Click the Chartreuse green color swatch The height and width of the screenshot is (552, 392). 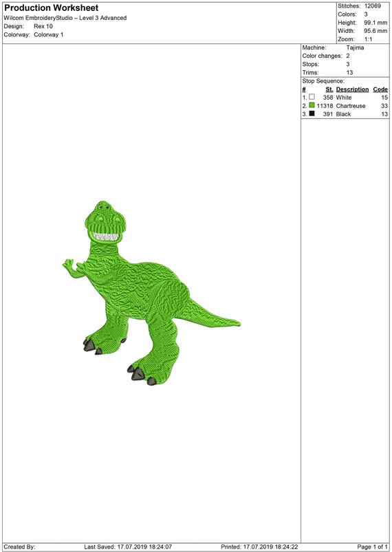pos(312,105)
